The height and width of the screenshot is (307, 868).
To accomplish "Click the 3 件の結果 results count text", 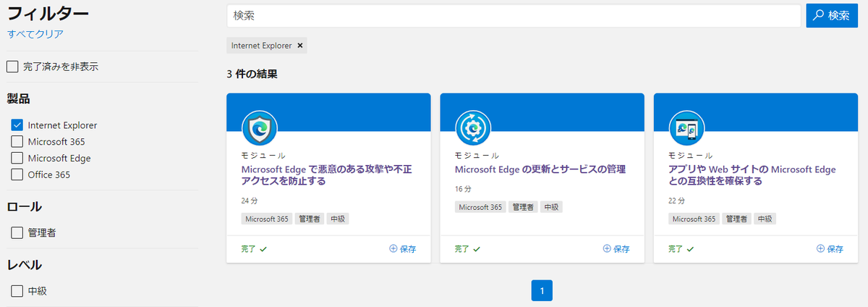I will coord(252,74).
